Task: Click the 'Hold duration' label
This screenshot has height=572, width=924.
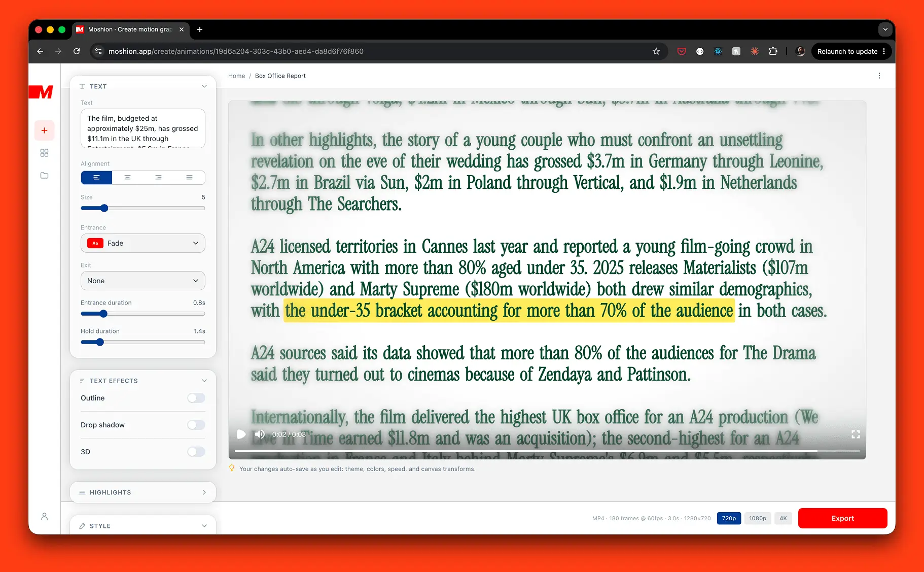Action: tap(100, 331)
